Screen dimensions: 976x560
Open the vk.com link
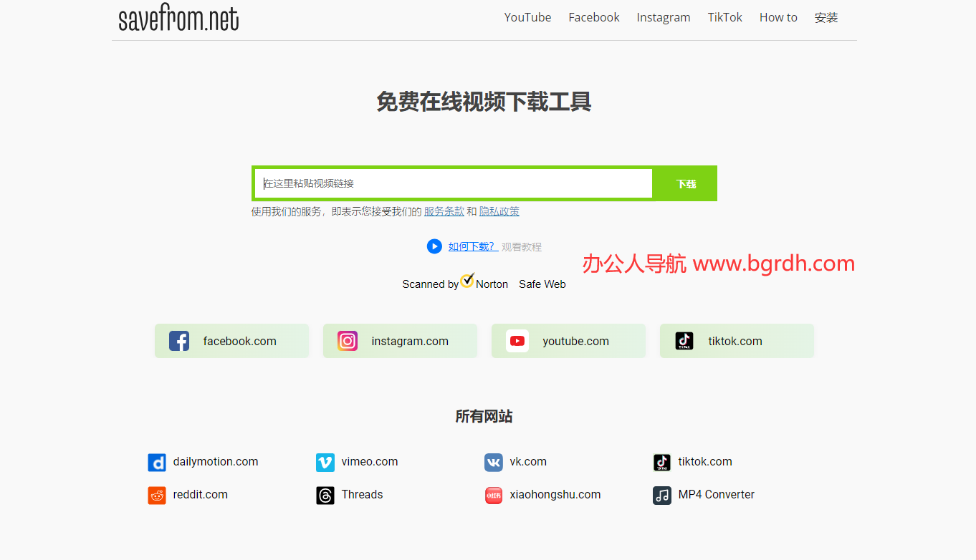tap(528, 462)
